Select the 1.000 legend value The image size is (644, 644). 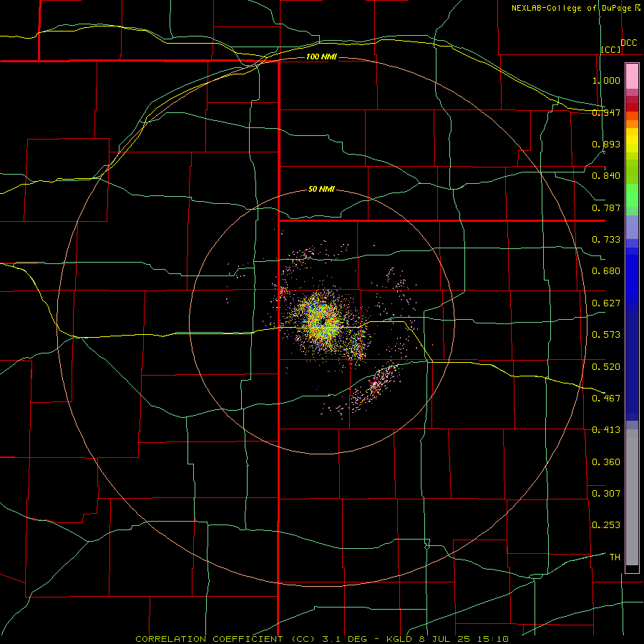pos(606,80)
